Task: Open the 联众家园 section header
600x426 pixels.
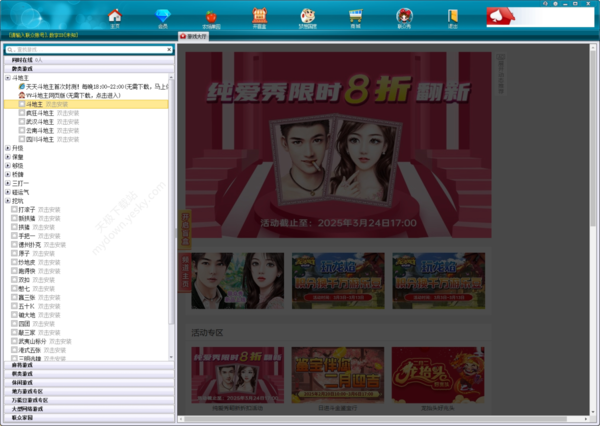Action: click(89, 418)
